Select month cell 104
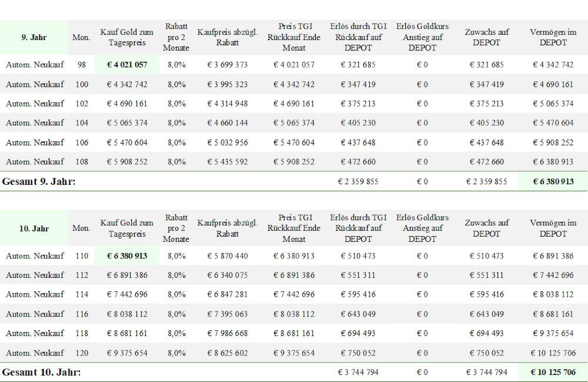Image resolution: width=588 pixels, height=382 pixels. tap(81, 122)
